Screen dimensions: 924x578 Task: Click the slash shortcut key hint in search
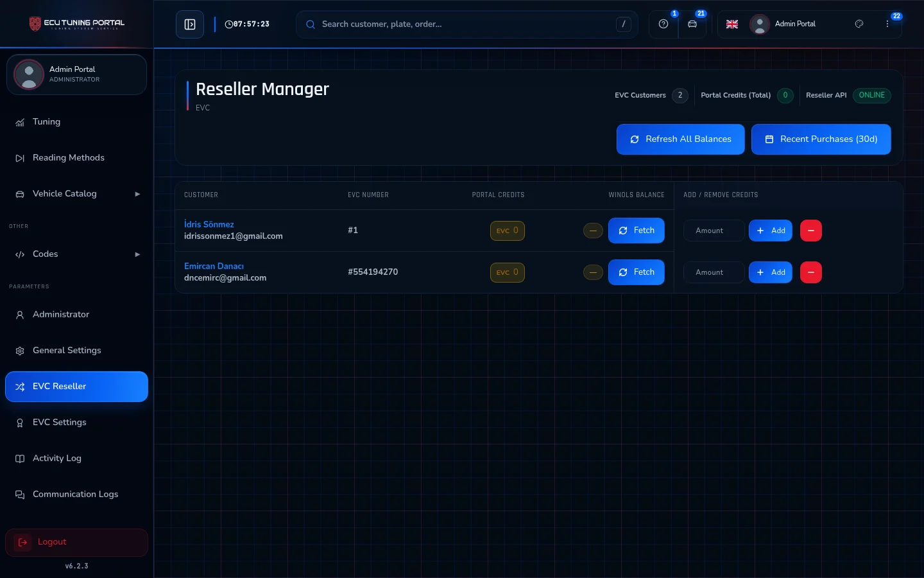click(x=623, y=24)
